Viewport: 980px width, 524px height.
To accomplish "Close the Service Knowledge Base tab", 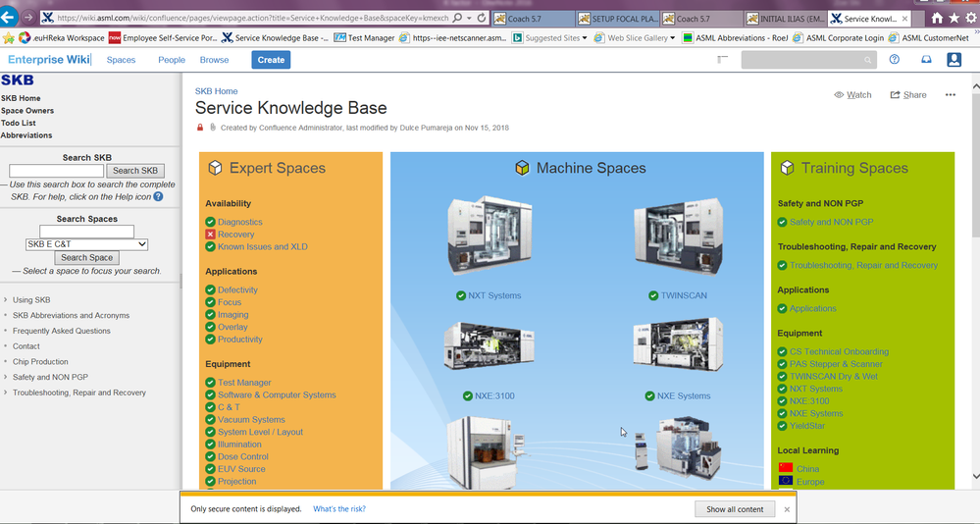I will click(x=904, y=19).
